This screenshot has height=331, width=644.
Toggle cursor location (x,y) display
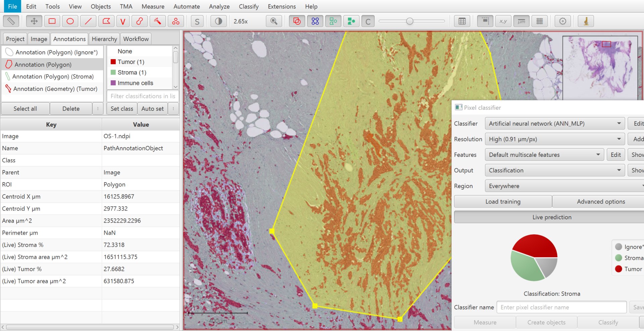(503, 21)
